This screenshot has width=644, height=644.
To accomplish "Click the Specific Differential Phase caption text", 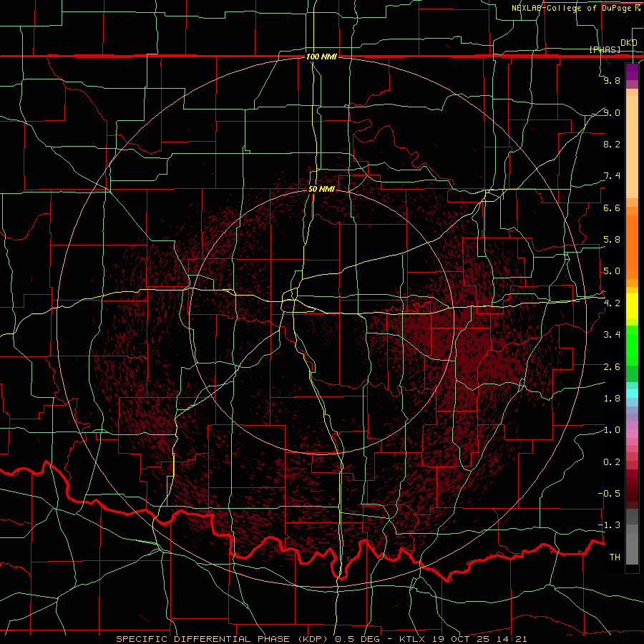I will click(x=321, y=639).
